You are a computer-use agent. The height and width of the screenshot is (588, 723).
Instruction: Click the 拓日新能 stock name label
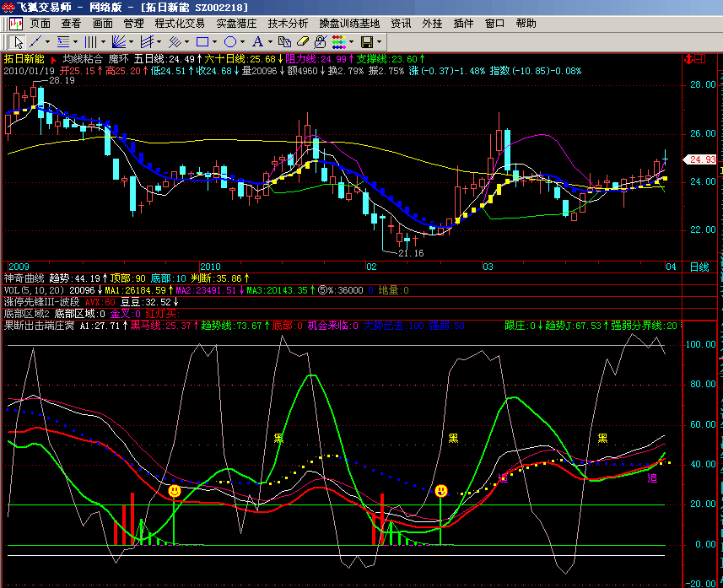click(24, 59)
